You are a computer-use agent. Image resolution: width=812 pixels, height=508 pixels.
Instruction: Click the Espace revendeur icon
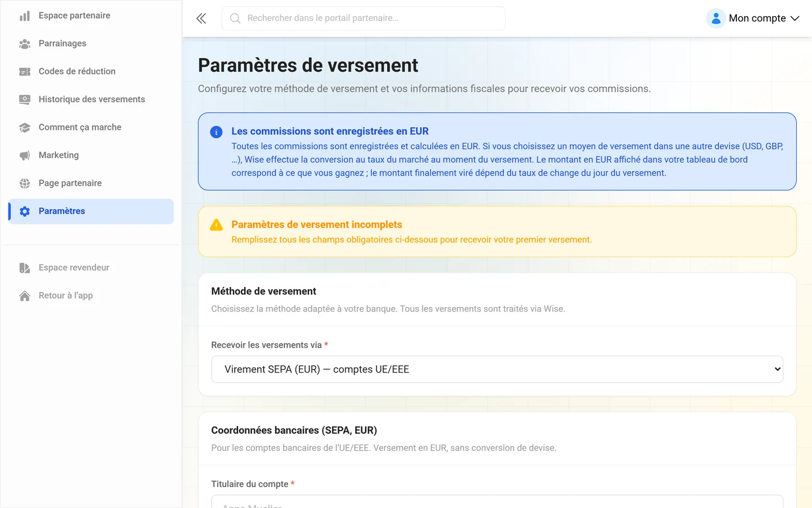point(25,268)
